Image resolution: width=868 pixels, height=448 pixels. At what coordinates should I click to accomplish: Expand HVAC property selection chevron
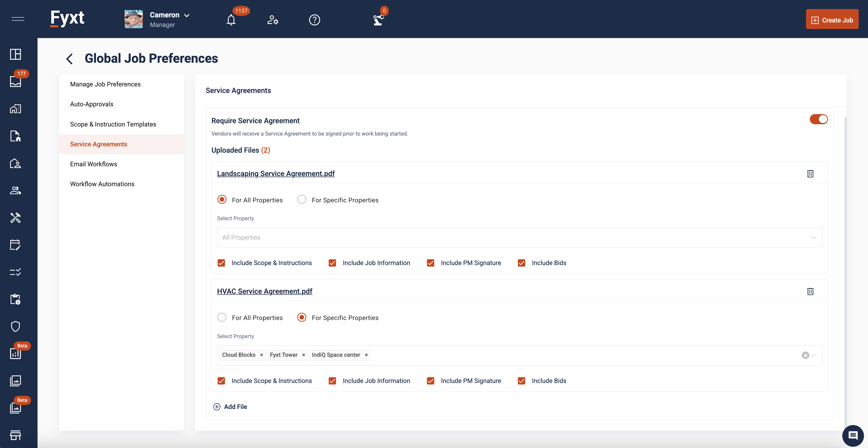pos(813,355)
